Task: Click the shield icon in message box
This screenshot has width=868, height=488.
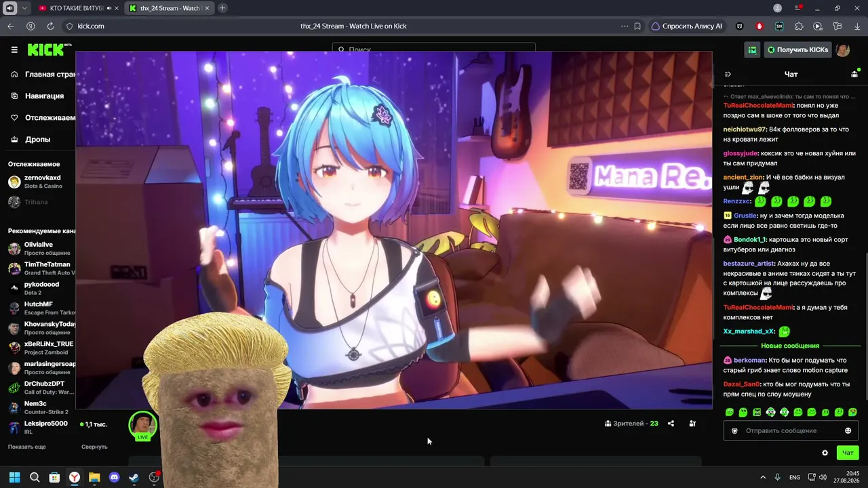Action: pyautogui.click(x=734, y=431)
